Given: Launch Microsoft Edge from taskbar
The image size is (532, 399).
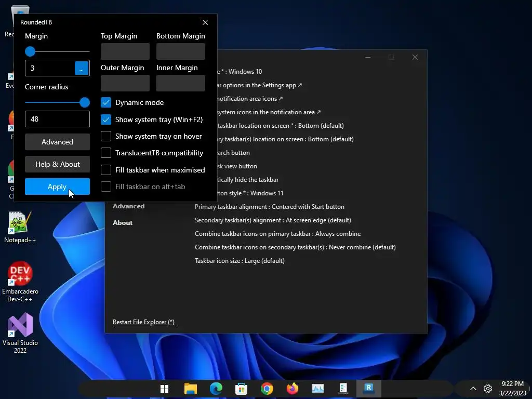Looking at the screenshot, I should (216, 389).
